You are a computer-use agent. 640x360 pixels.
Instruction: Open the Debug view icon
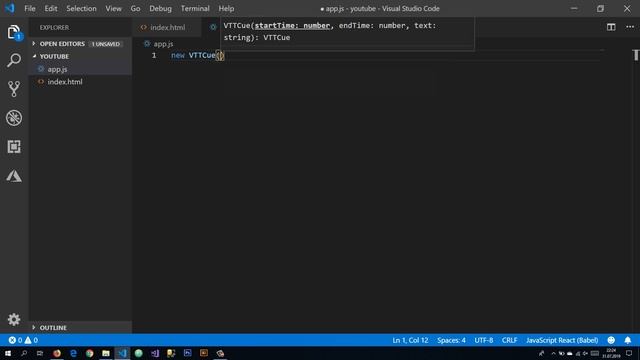(x=14, y=118)
